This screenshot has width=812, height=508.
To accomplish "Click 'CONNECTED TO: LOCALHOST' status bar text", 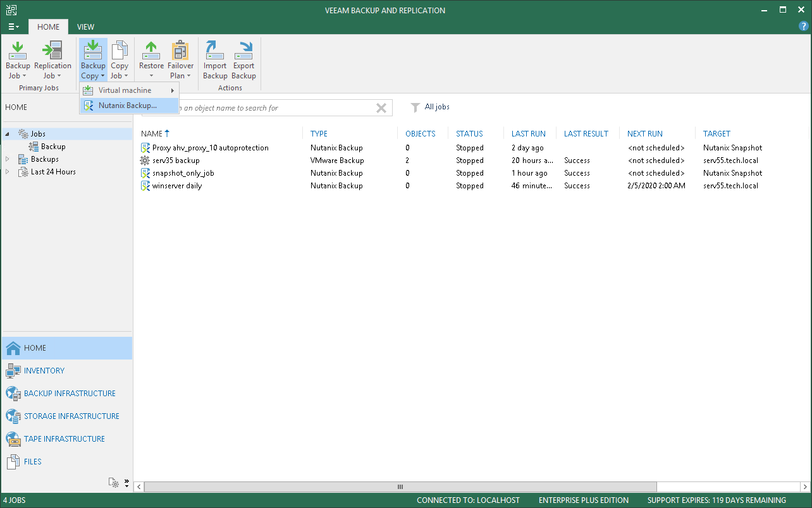I will tap(468, 500).
